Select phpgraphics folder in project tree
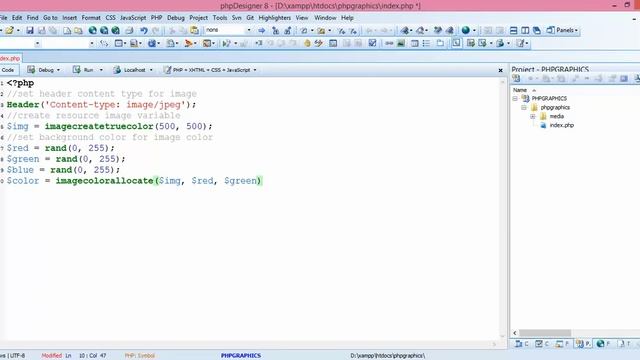The width and height of the screenshot is (640, 360). click(555, 107)
